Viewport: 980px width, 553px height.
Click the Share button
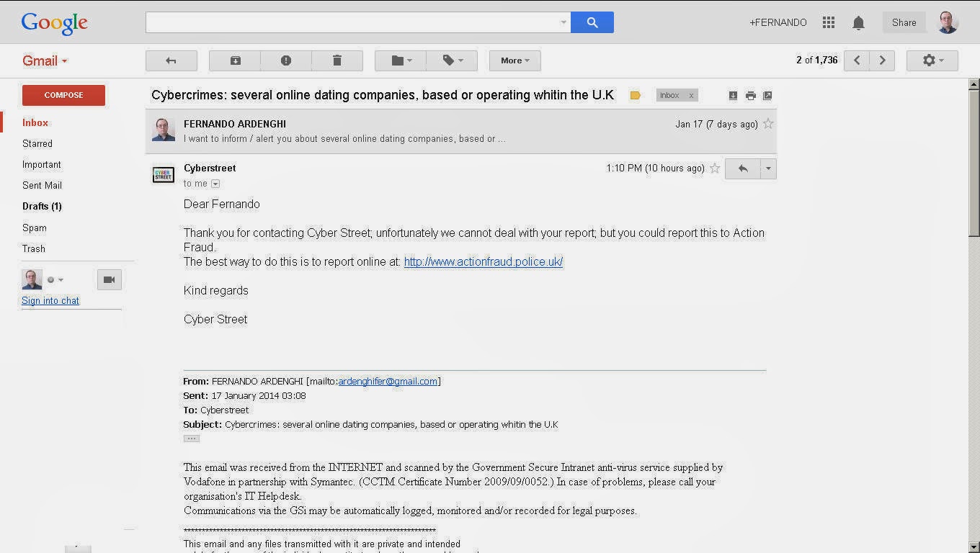(904, 22)
